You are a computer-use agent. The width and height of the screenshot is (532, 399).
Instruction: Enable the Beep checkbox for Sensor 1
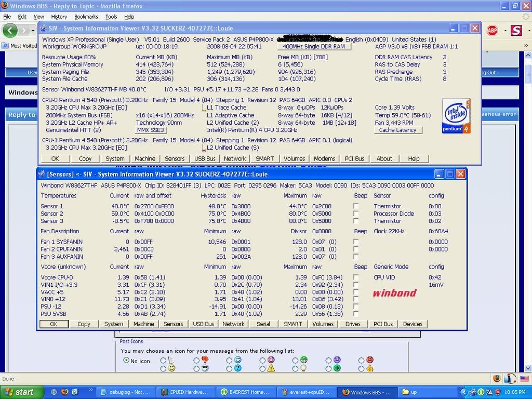click(x=355, y=206)
